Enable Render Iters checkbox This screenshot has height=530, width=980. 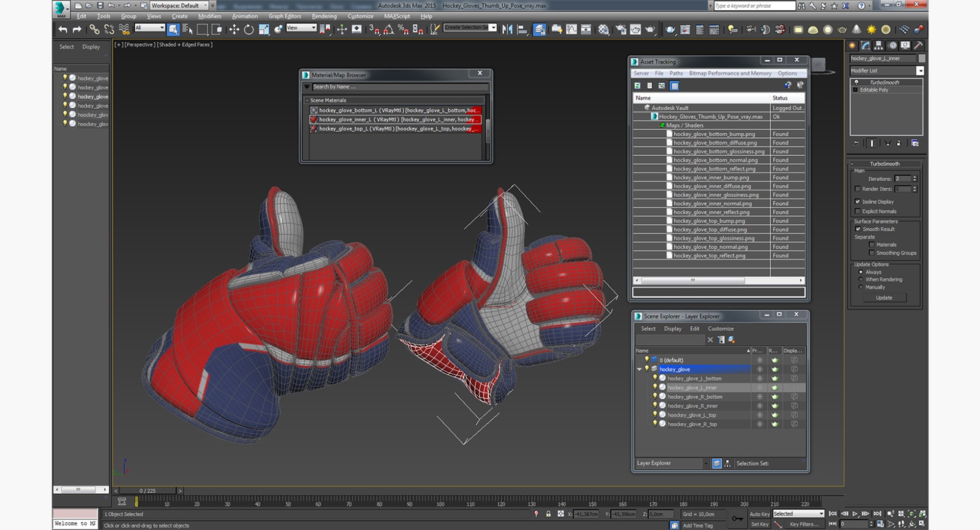coord(858,189)
